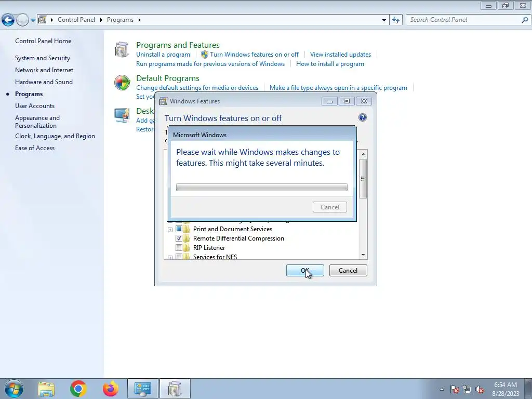Expand the arrow after Programs in breadcrumb

[x=139, y=20]
